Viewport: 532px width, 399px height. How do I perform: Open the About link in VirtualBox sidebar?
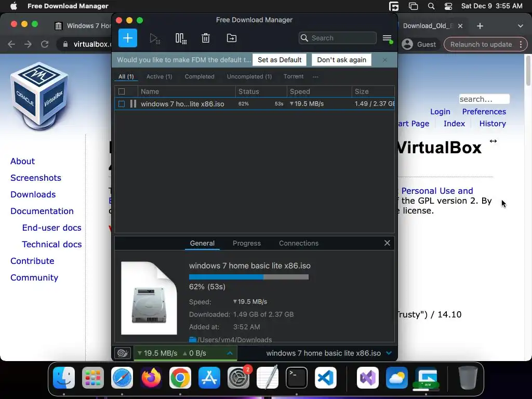(22, 161)
